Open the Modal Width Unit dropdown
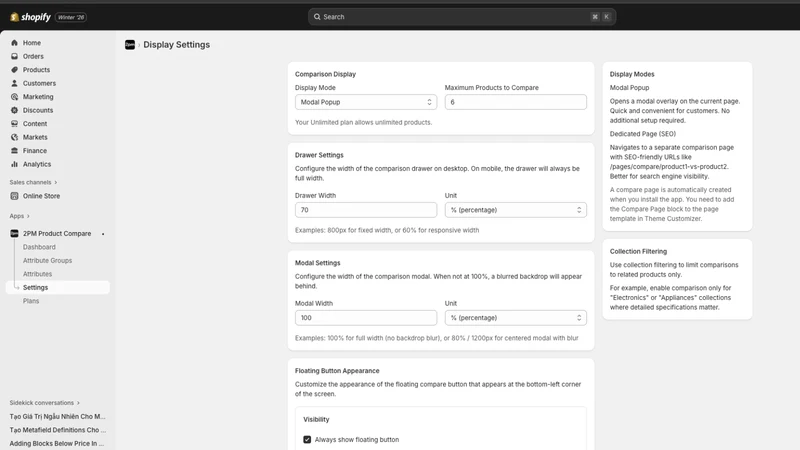800x450 pixels. pos(515,317)
